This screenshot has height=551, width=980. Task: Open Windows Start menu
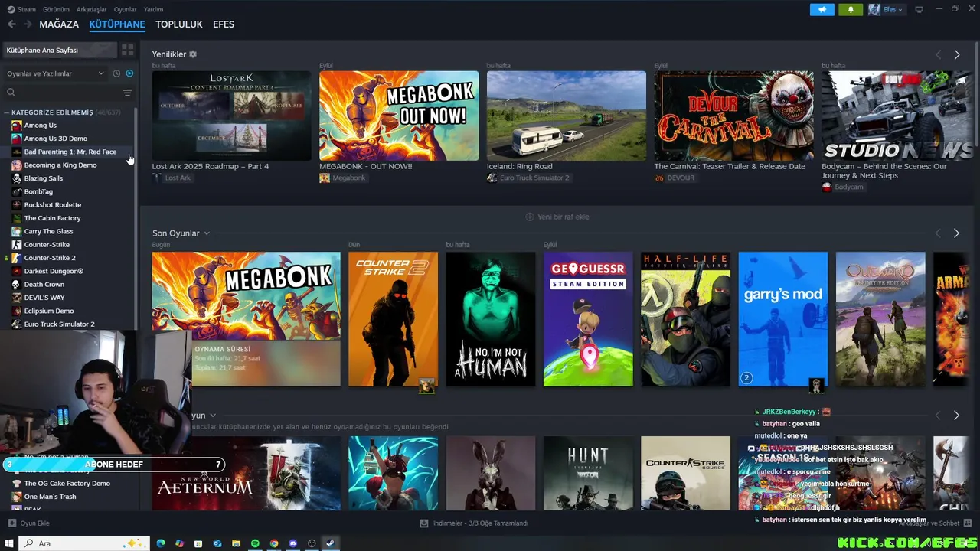click(x=9, y=543)
